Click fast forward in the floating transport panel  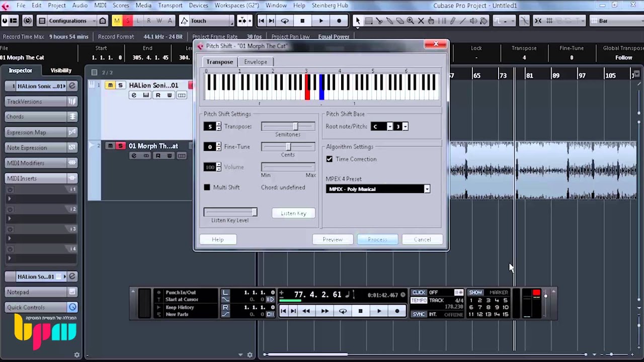[325, 311]
